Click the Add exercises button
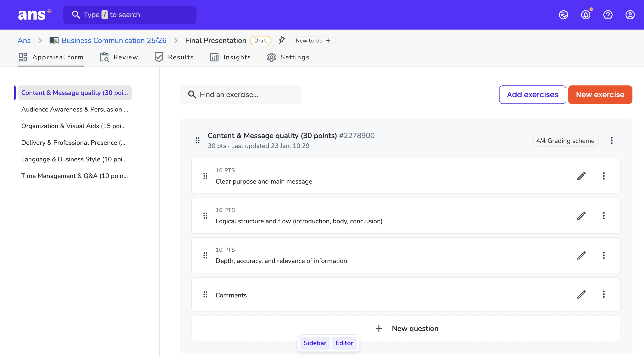644x357 pixels. (x=533, y=94)
